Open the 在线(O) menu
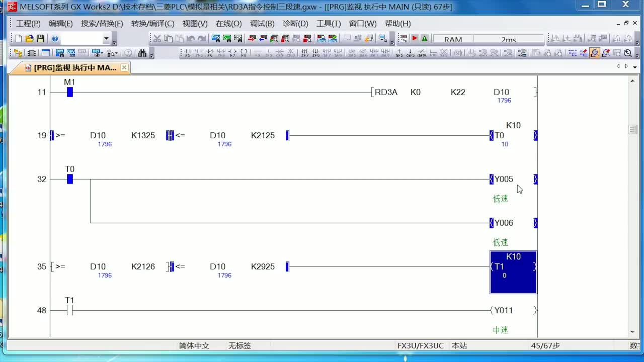 coord(228,24)
